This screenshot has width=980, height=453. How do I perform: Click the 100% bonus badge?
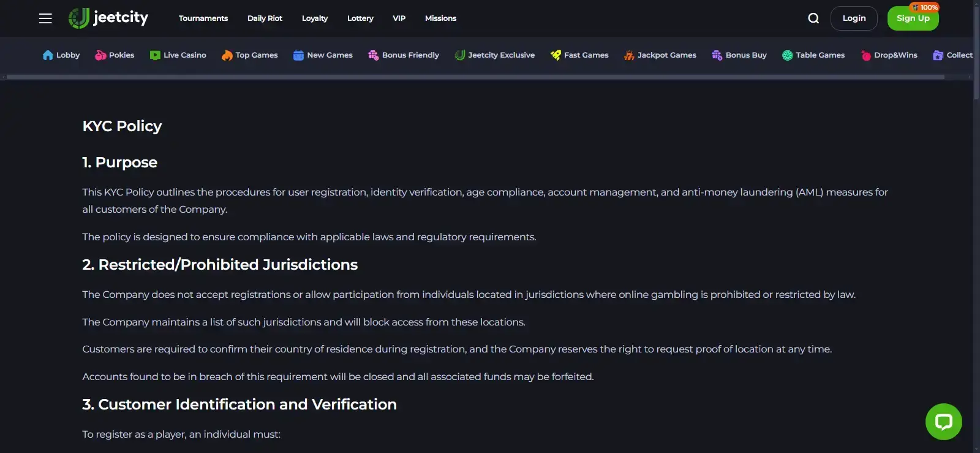click(924, 7)
